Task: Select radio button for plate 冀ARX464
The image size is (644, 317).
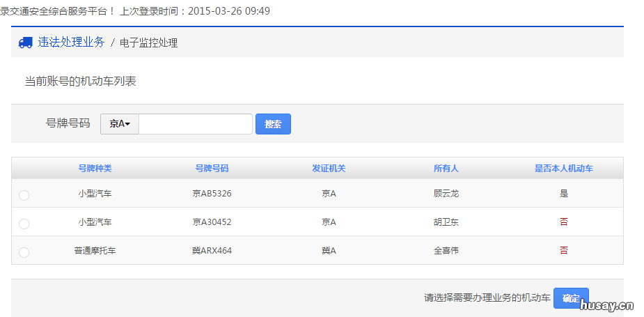Action: pyautogui.click(x=24, y=252)
